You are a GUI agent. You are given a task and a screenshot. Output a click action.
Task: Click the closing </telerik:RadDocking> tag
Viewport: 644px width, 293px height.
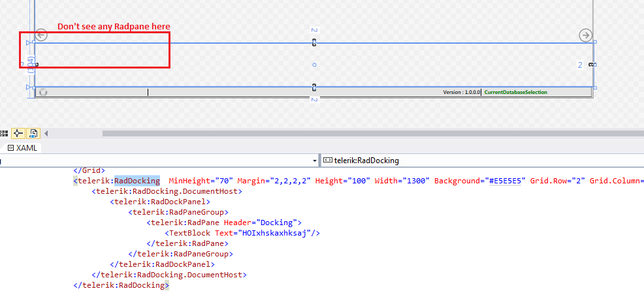click(121, 285)
